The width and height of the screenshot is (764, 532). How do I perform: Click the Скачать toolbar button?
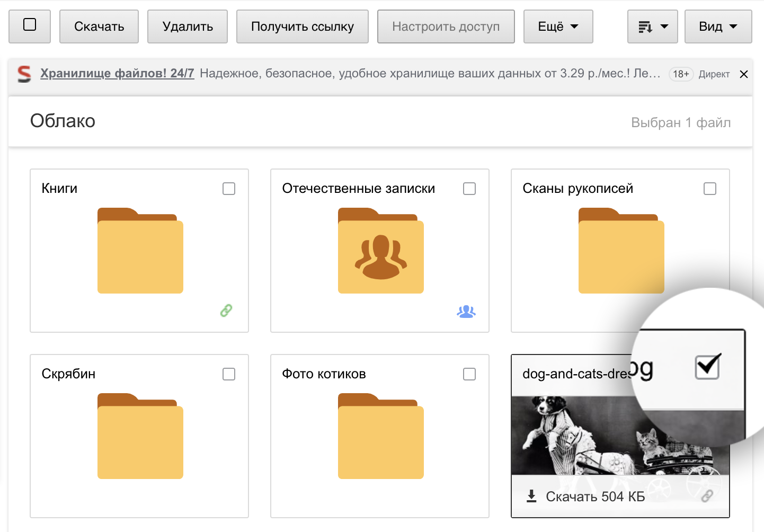(99, 26)
